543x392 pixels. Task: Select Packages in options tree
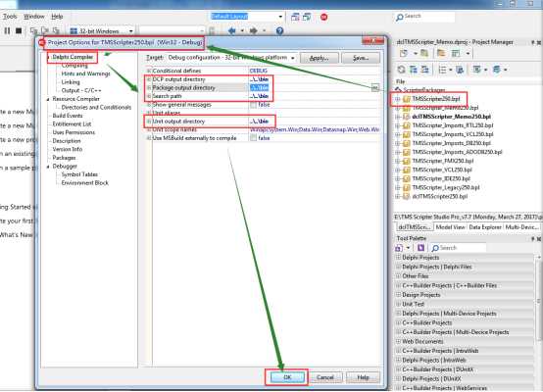(64, 158)
